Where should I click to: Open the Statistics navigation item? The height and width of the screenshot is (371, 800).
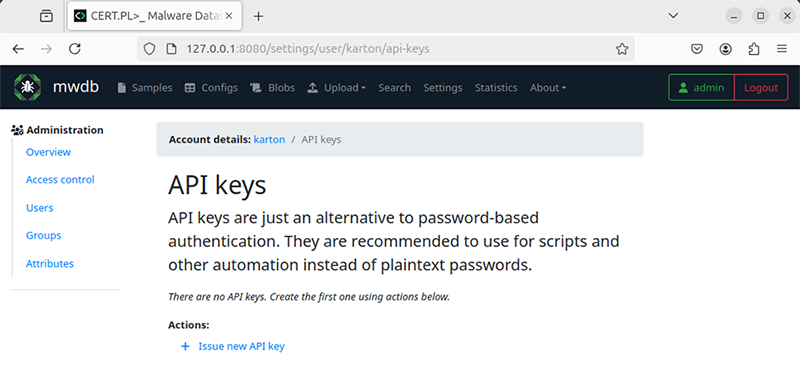click(496, 88)
